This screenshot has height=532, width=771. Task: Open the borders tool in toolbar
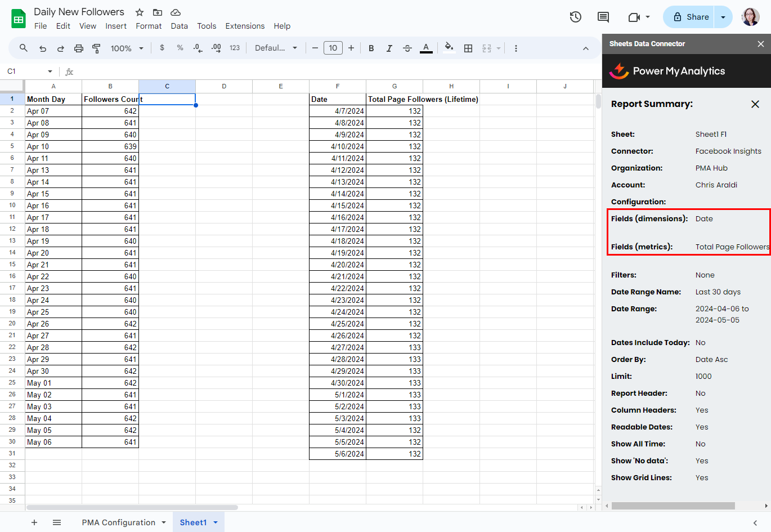coord(468,48)
